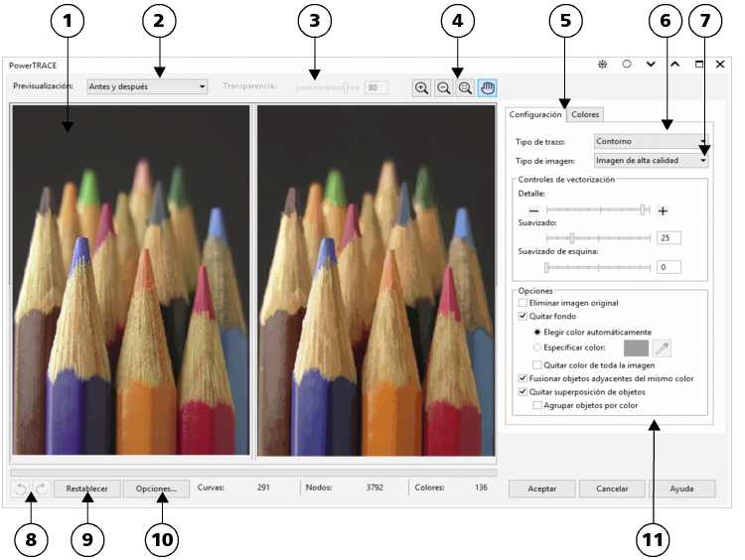
Task: Activate the pan hand tool
Action: tap(487, 87)
